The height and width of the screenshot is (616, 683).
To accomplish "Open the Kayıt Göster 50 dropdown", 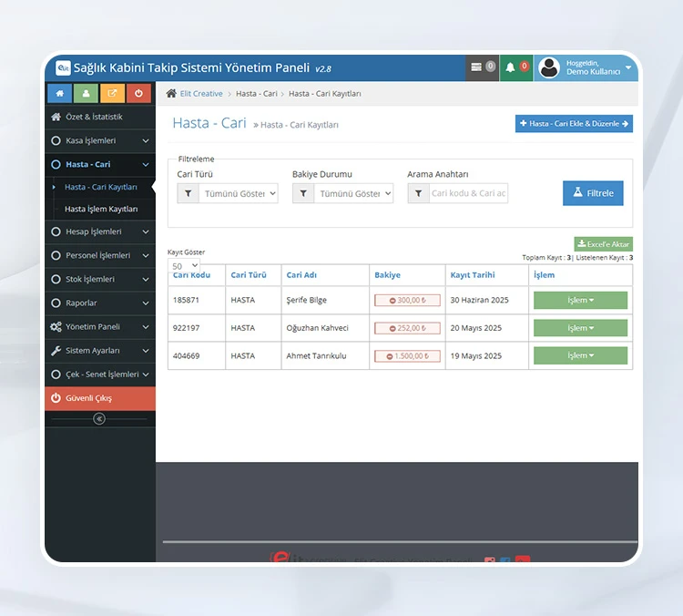I will (x=184, y=266).
